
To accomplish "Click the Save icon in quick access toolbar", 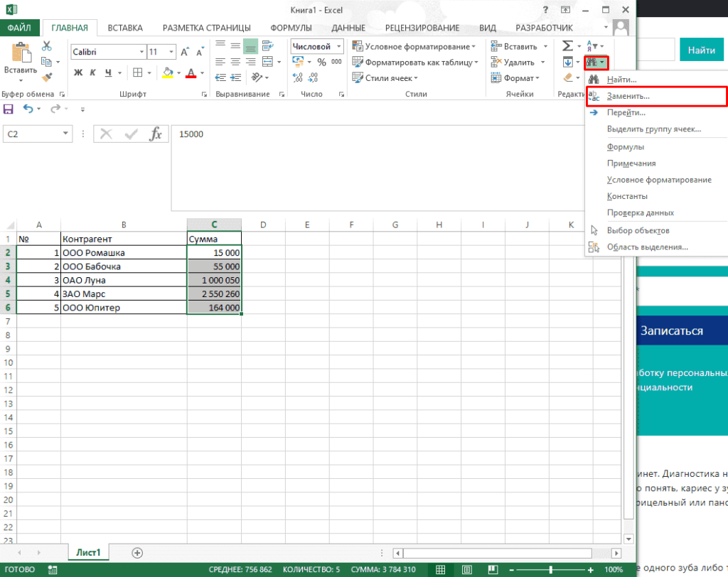I will click(9, 109).
